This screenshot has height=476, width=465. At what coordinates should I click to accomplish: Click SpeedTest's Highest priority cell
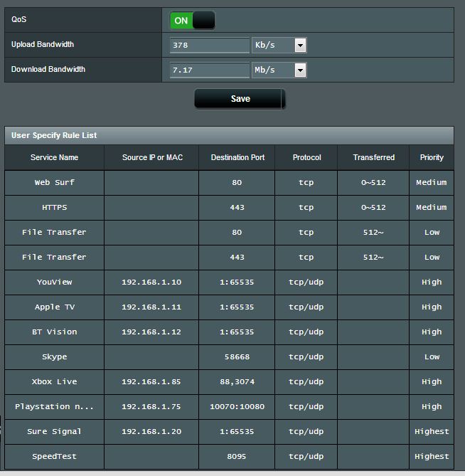coord(432,456)
